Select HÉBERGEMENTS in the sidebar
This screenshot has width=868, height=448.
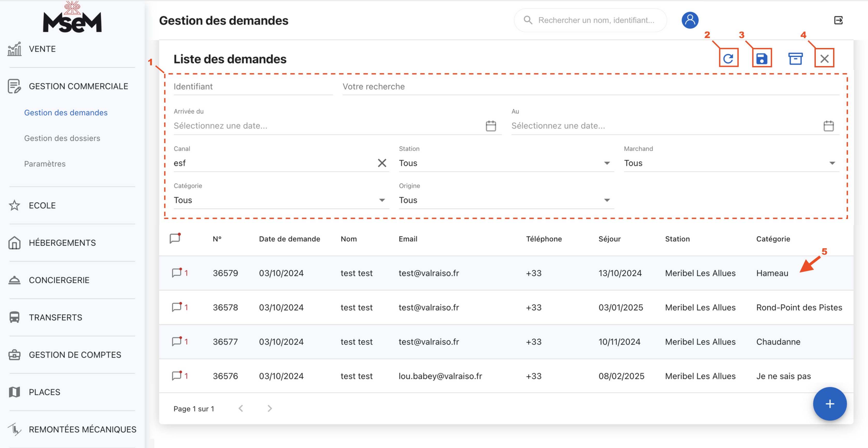[x=62, y=242]
